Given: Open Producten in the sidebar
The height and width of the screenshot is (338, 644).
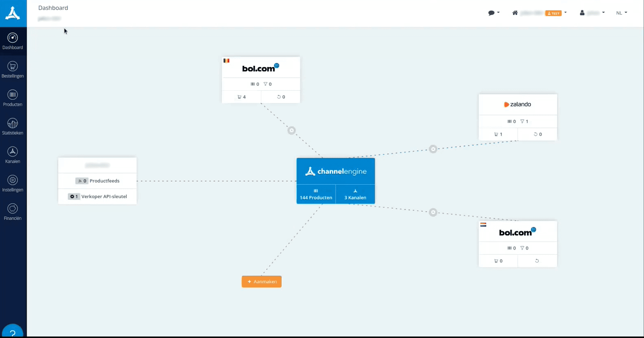Looking at the screenshot, I should coord(13,98).
